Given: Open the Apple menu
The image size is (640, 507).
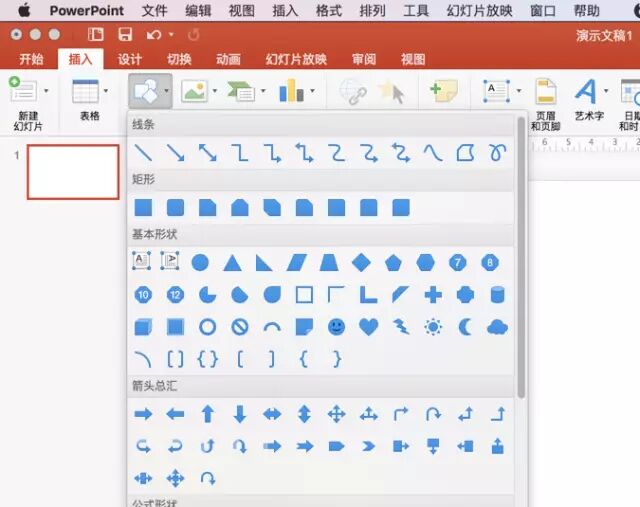Looking at the screenshot, I should [x=24, y=10].
